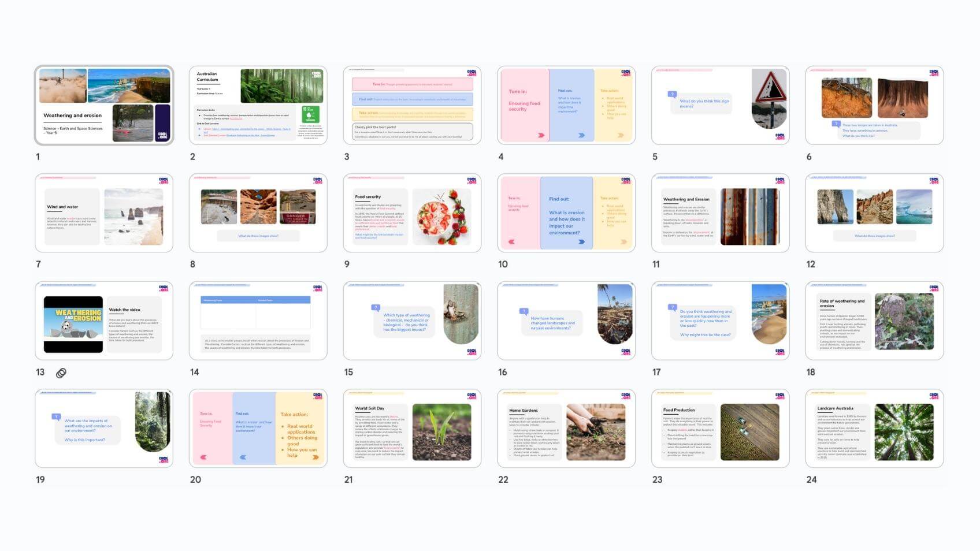Viewport: 980px width, 551px height.
Task: Open slide 20 with Take action highlighted
Action: pos(258,429)
